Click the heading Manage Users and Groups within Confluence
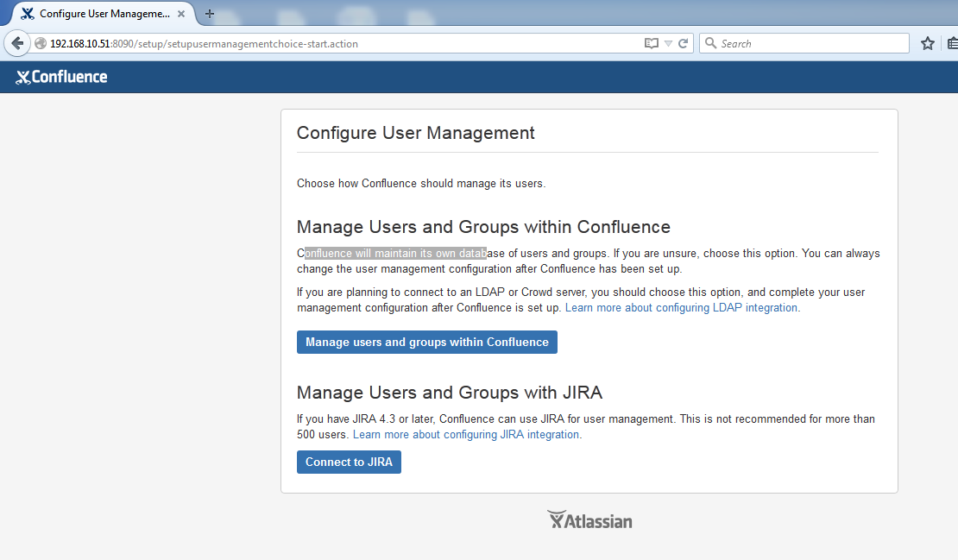The image size is (958, 560). click(483, 227)
